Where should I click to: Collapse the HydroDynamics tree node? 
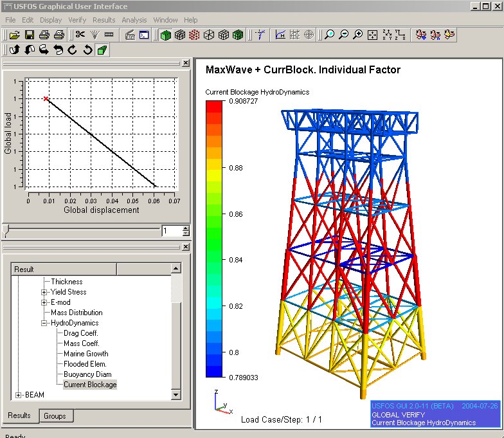click(x=44, y=323)
